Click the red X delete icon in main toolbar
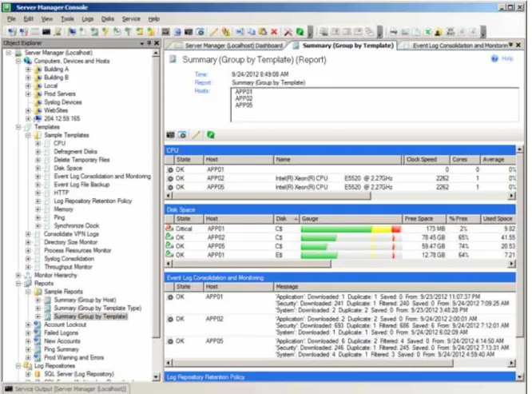Image resolution: width=532 pixels, height=394 pixels. [274, 32]
